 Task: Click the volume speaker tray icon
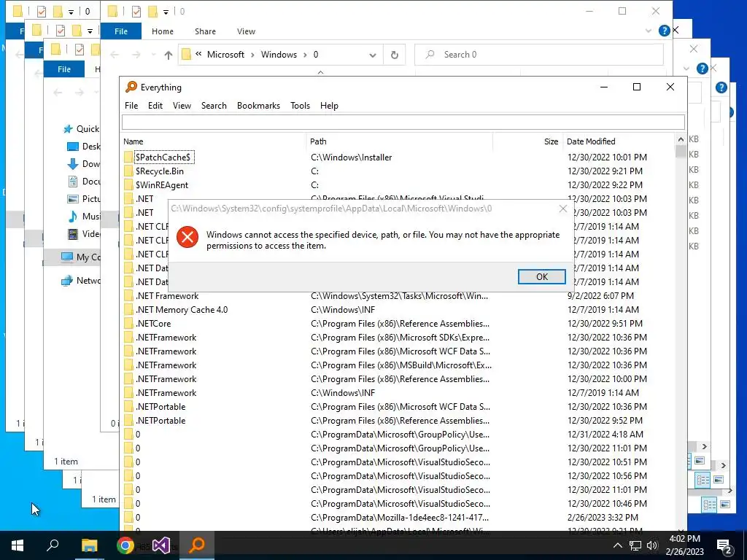652,545
